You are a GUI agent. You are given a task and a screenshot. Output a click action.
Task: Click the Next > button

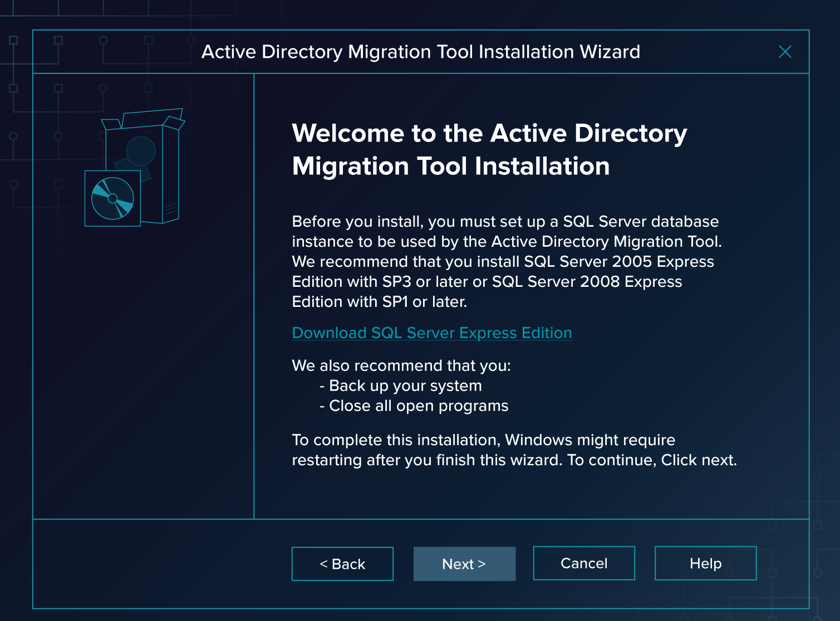464,564
